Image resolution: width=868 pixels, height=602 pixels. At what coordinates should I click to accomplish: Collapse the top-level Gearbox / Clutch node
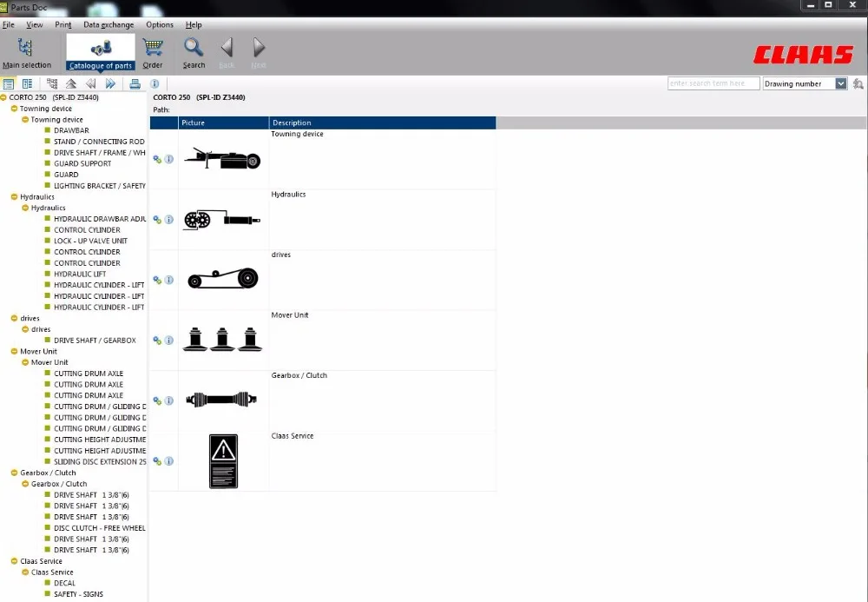tap(15, 473)
